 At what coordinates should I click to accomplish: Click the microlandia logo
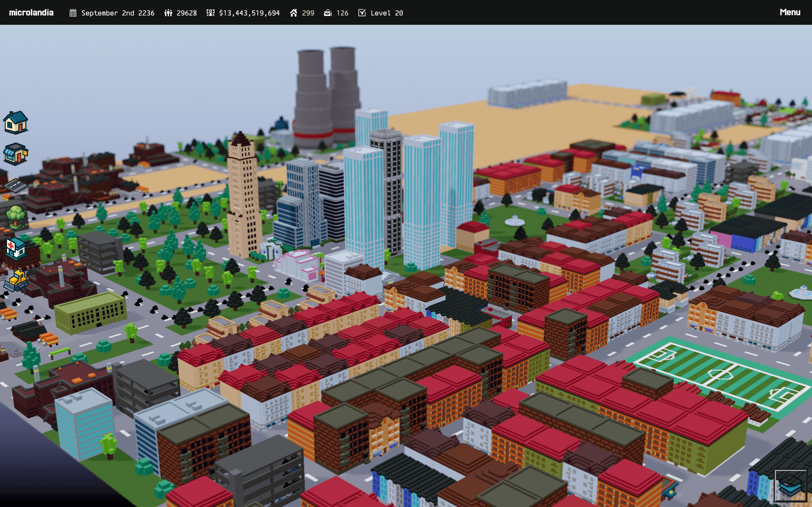31,13
